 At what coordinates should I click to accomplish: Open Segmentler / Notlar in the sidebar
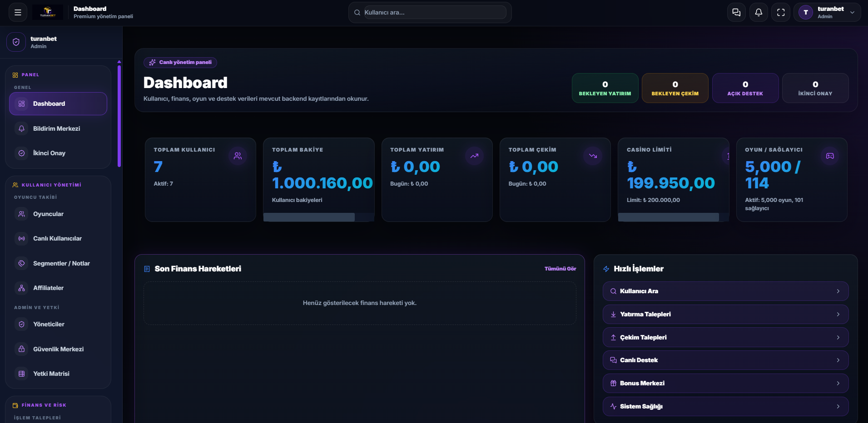(58, 263)
